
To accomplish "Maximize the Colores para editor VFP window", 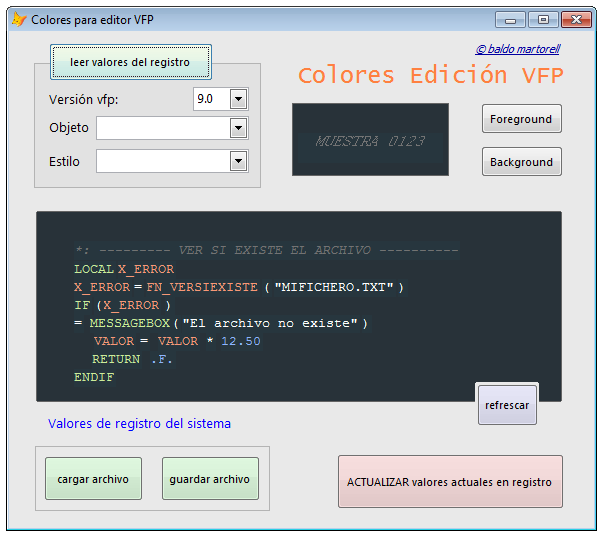I will tap(543, 20).
